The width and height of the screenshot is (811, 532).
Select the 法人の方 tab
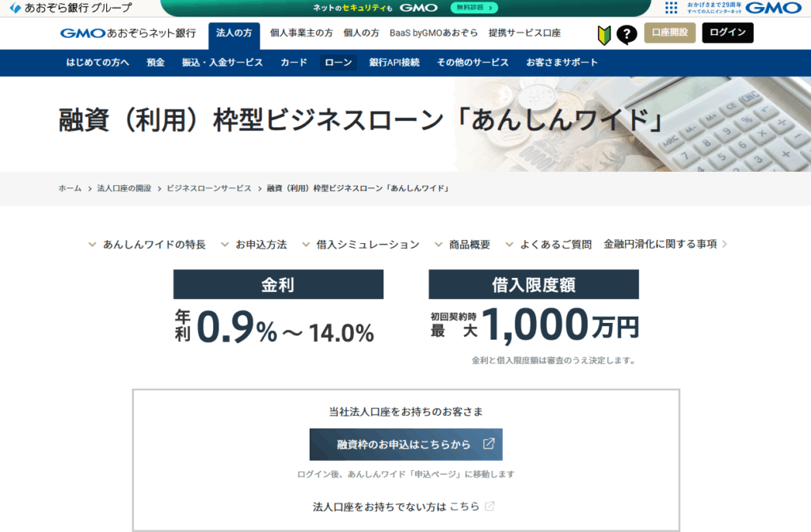(x=234, y=33)
